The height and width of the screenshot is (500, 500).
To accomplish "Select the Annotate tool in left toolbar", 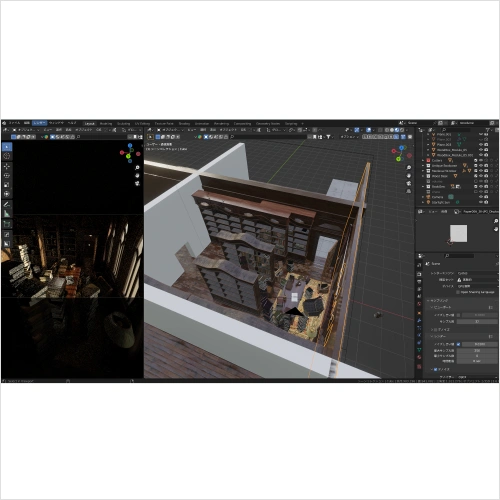I will point(7,204).
